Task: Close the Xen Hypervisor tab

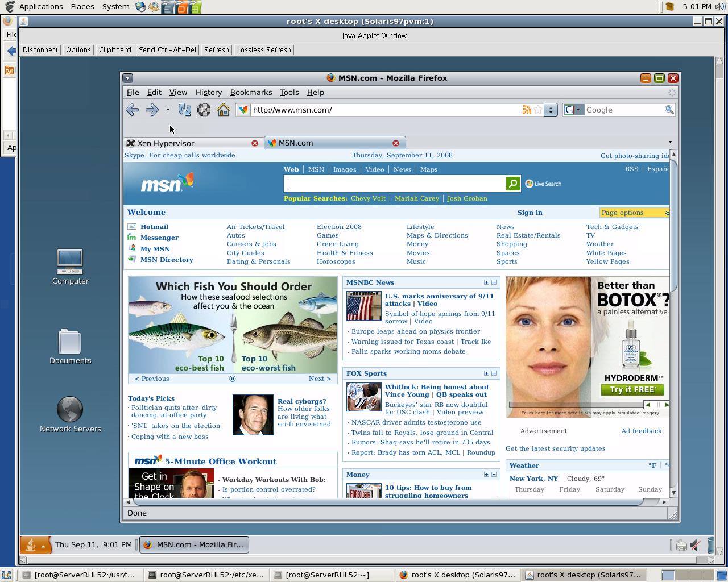Action: pyautogui.click(x=255, y=143)
